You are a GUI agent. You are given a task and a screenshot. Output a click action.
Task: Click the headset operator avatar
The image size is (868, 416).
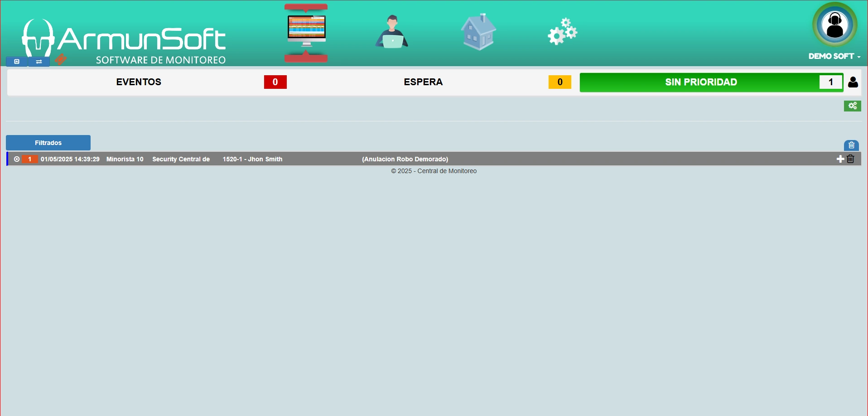(834, 25)
